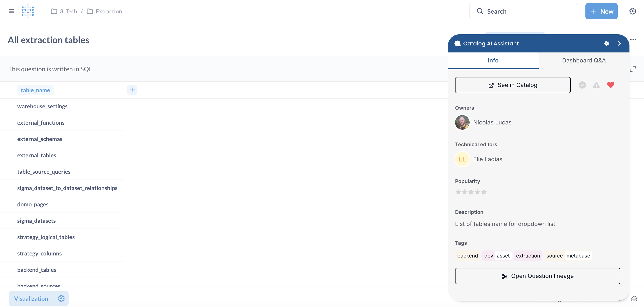Open Metabase settings gear in top right
644x307 pixels.
[x=633, y=11]
